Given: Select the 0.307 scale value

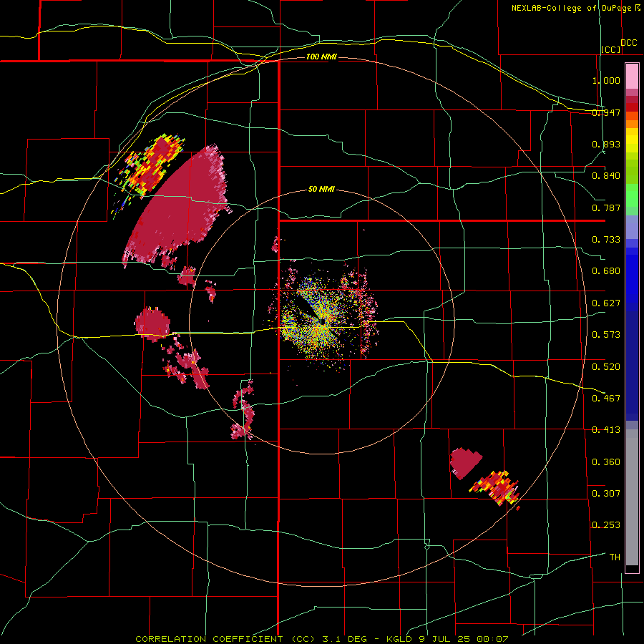Looking at the screenshot, I should click(x=606, y=493).
